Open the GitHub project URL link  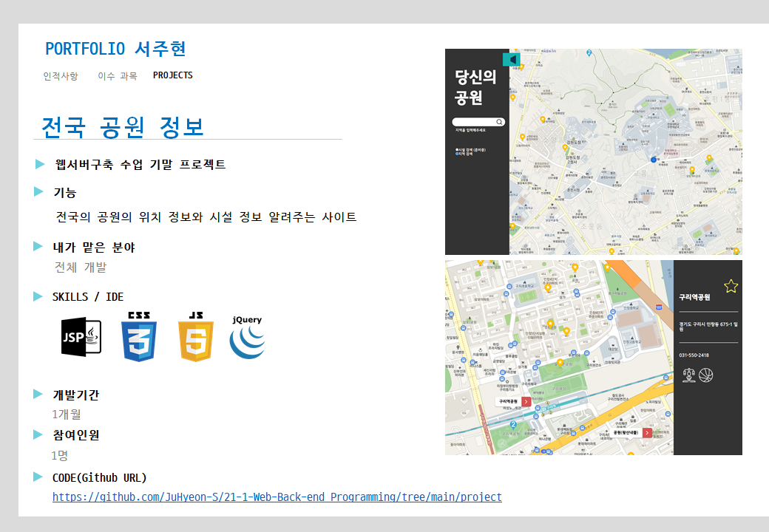(x=277, y=497)
